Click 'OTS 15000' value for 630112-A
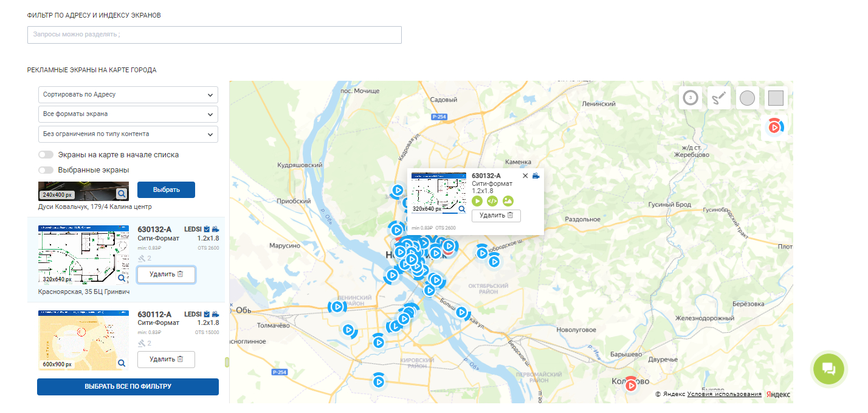Screen dimensions: 868x413 (207, 332)
